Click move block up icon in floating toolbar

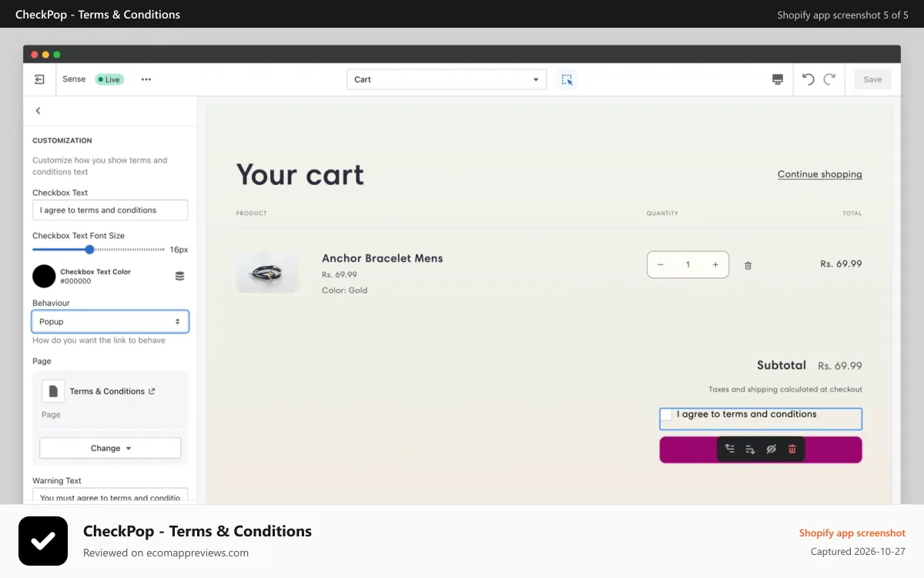point(729,449)
